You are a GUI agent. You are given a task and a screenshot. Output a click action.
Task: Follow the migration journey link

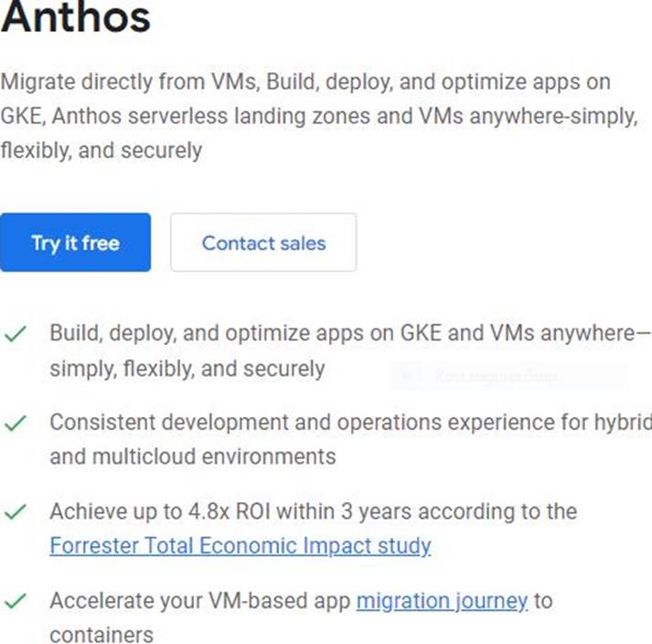(x=442, y=601)
